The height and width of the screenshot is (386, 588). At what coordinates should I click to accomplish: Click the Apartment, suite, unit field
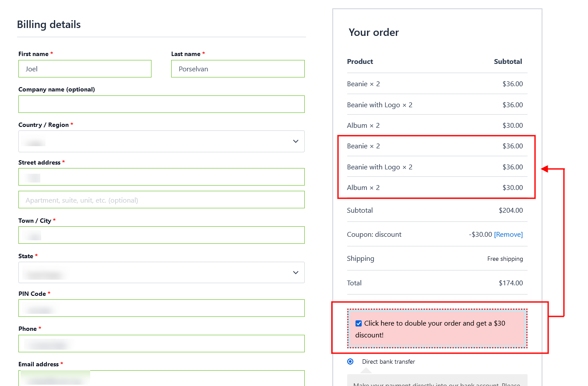pos(161,200)
